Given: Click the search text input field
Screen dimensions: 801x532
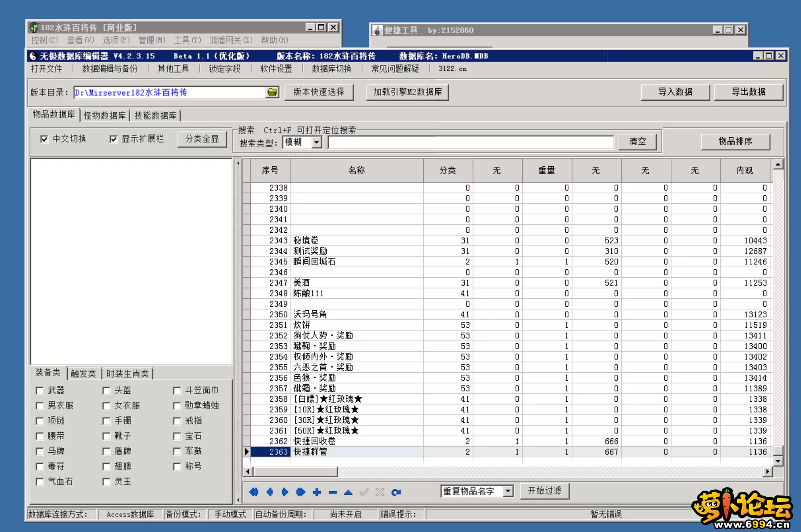Looking at the screenshot, I should click(x=470, y=142).
